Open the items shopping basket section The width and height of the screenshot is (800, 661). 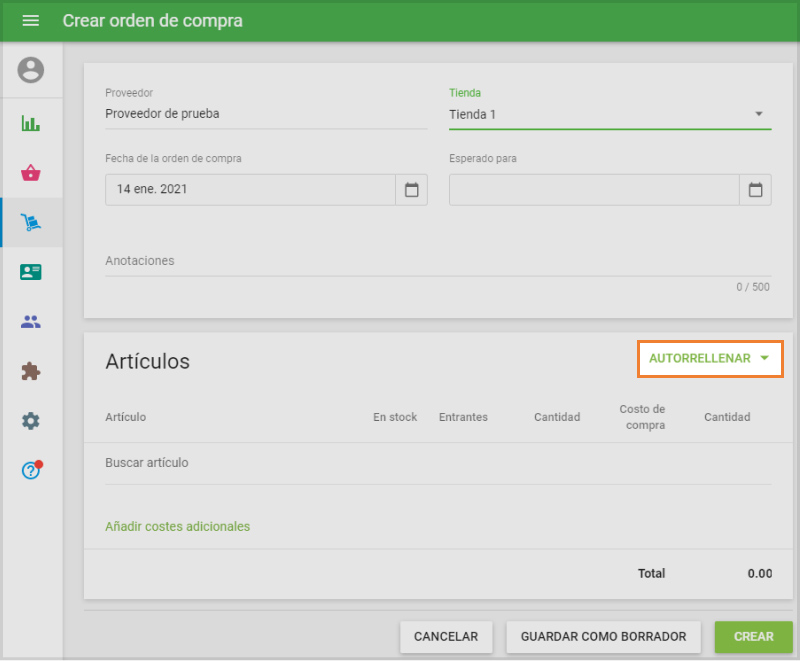(31, 173)
